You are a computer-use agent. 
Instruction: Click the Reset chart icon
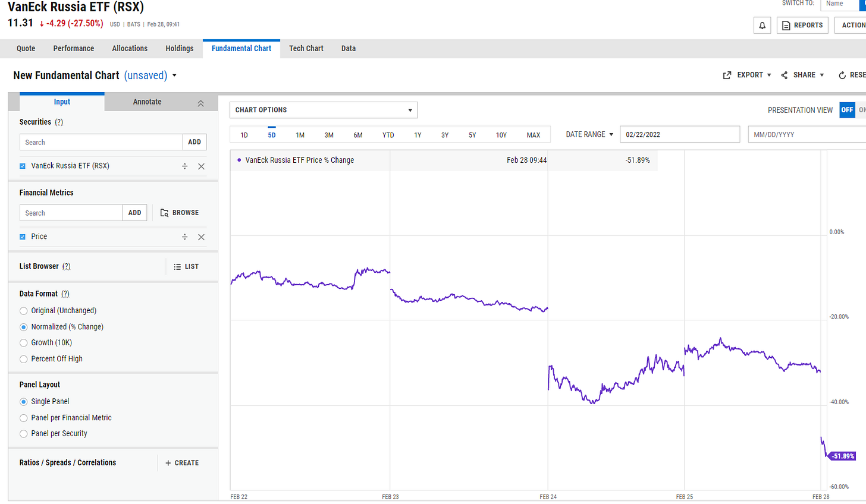[x=842, y=75]
